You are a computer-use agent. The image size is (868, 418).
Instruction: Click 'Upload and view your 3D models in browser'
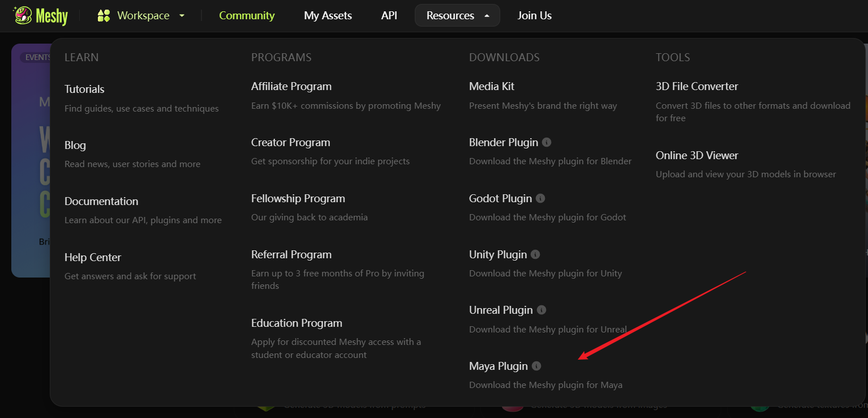pos(746,174)
